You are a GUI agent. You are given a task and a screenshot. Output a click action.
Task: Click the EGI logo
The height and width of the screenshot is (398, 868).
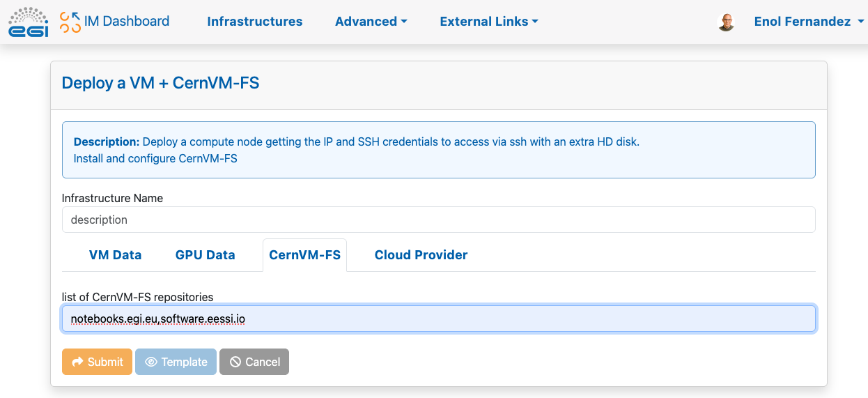29,22
